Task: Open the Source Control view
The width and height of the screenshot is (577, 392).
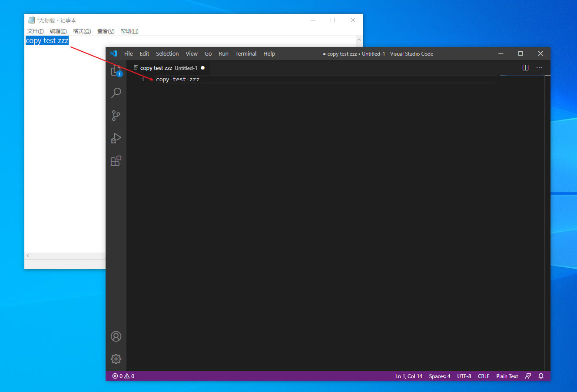Action: [x=116, y=116]
